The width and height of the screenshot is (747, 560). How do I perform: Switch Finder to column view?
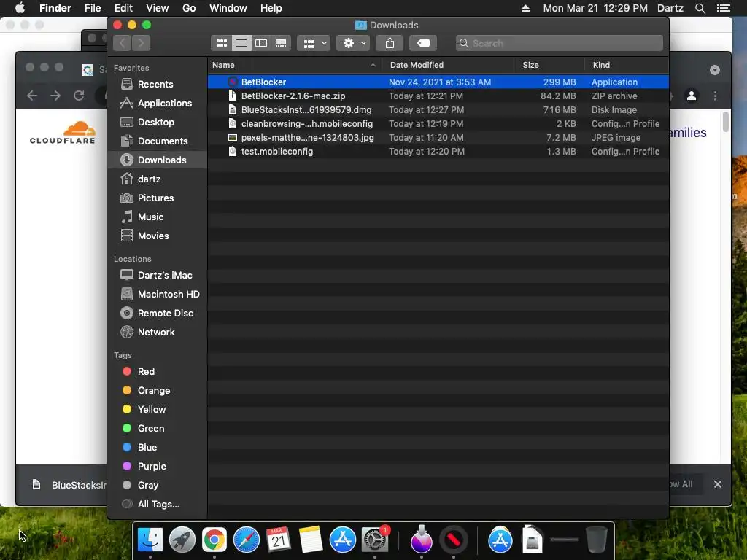pos(261,43)
